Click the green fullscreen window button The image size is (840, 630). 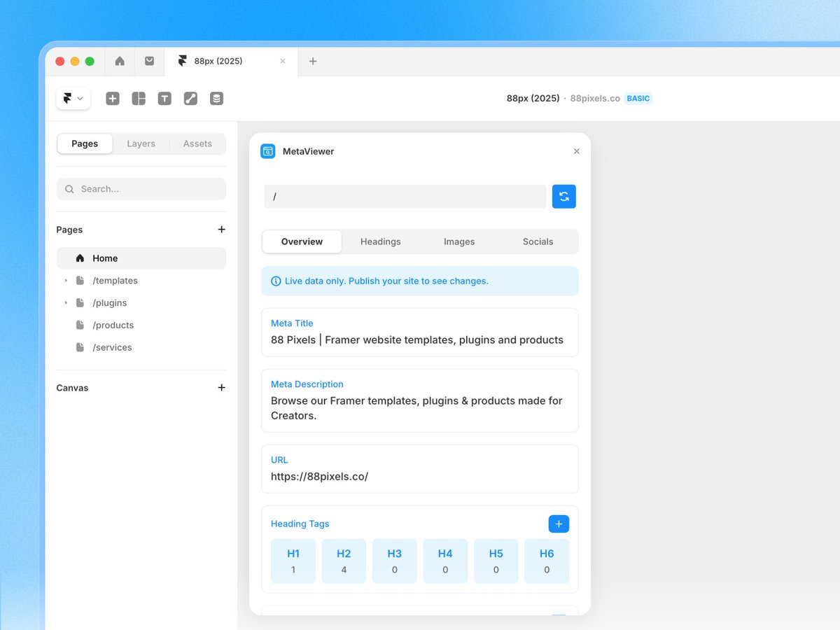tap(90, 62)
